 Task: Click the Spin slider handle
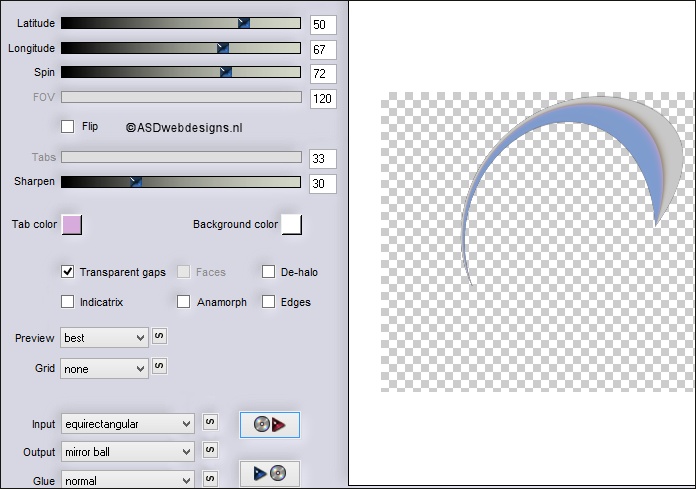pyautogui.click(x=226, y=72)
